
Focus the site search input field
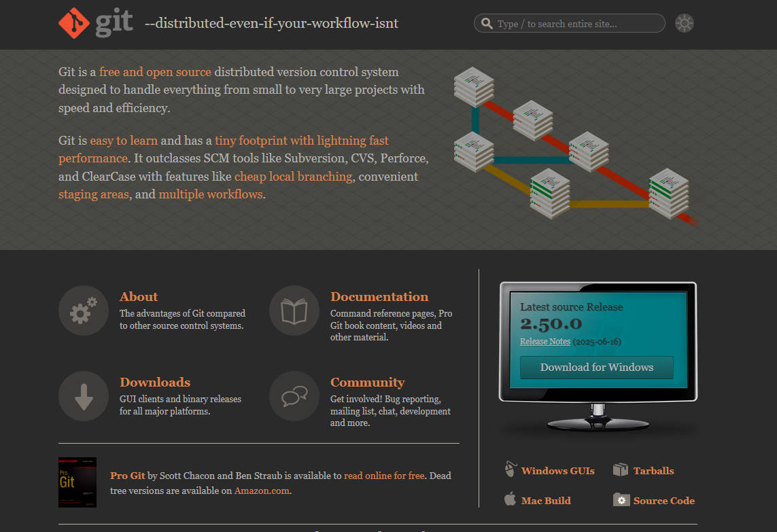(570, 23)
